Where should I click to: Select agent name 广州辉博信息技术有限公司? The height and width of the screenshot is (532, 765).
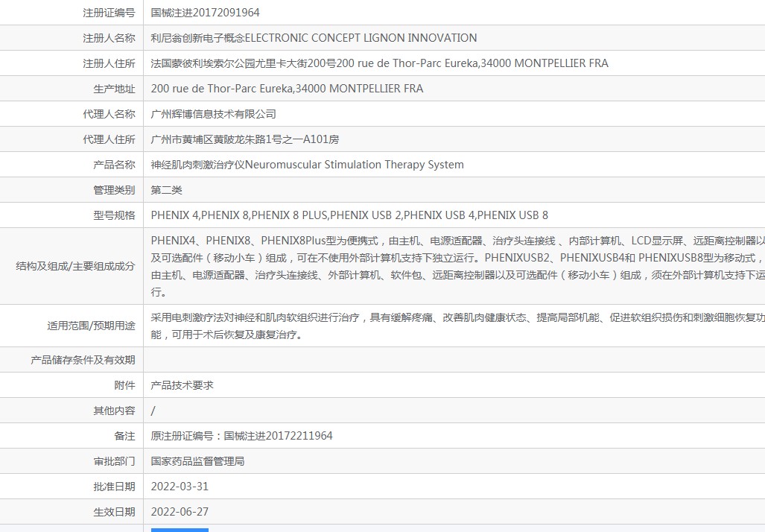coord(213,114)
